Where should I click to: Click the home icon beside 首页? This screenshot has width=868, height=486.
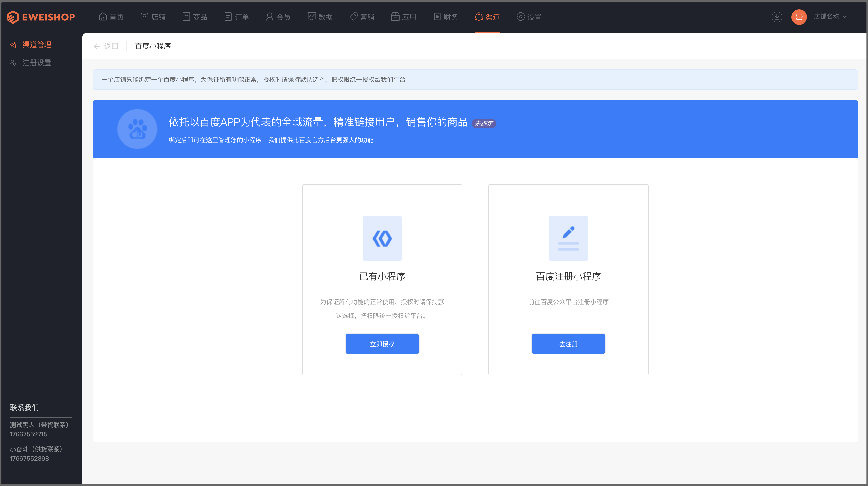pos(103,17)
